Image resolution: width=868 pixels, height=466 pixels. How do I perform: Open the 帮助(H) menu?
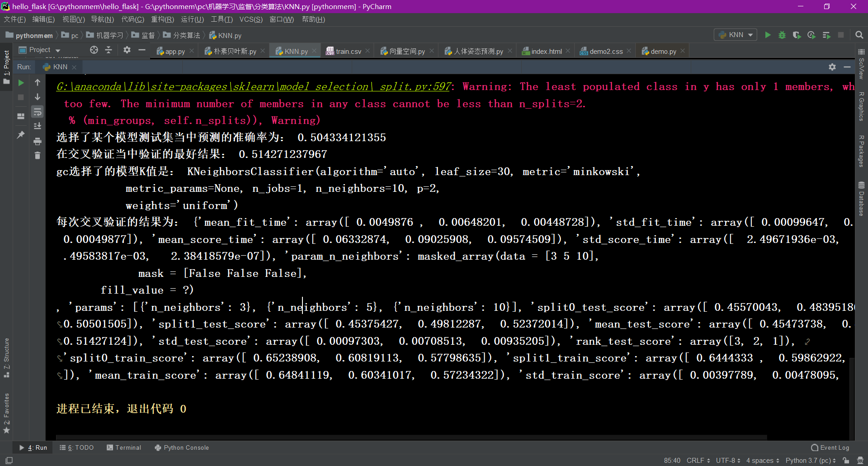click(313, 19)
